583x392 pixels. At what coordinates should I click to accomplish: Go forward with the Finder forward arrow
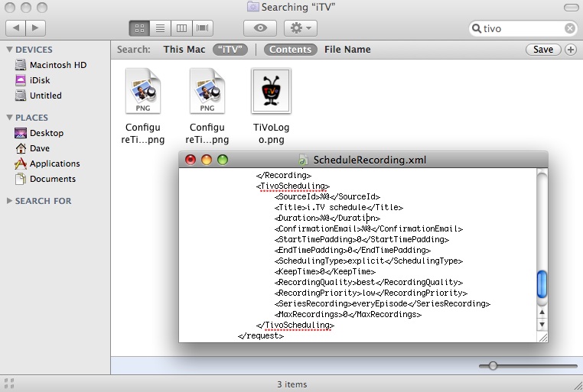[36, 28]
